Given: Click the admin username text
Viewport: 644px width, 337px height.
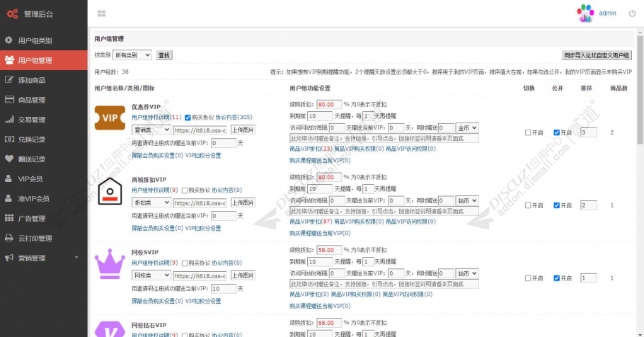Looking at the screenshot, I should (607, 13).
